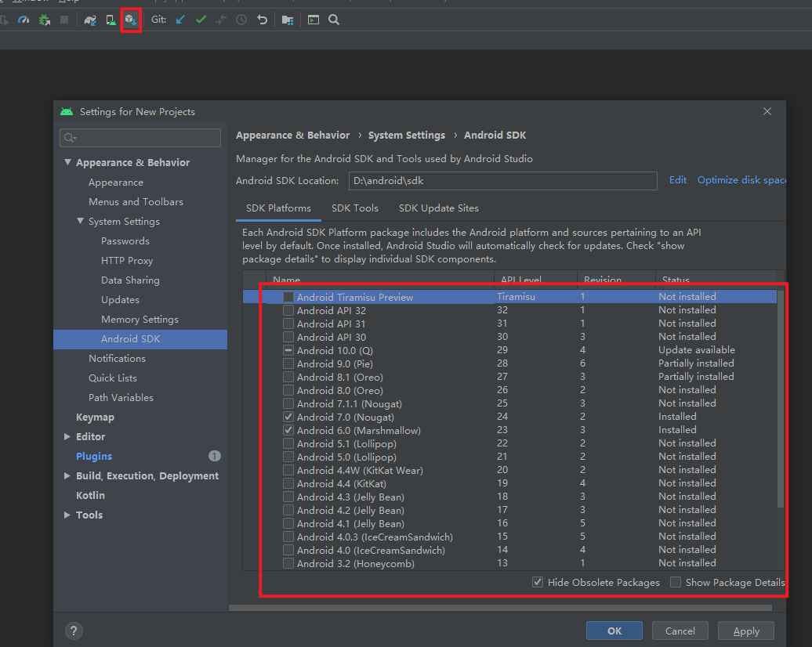The image size is (812, 647).
Task: Click the Android SDK Location path field
Action: point(502,180)
